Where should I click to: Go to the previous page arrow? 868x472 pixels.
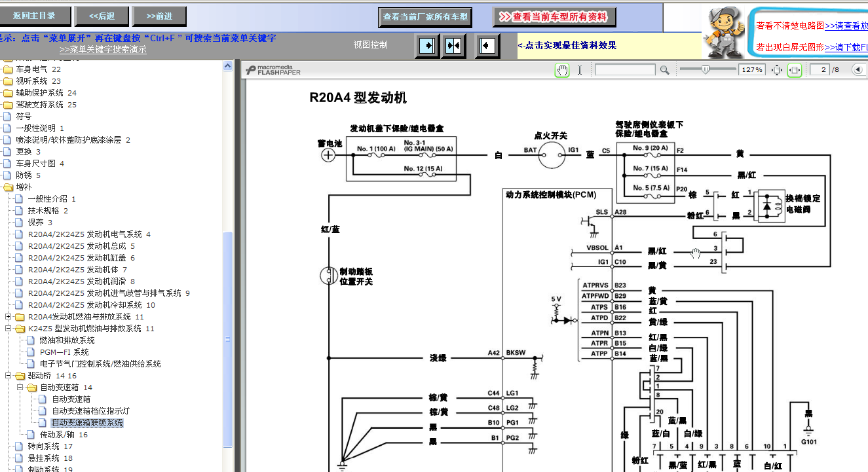tap(858, 70)
